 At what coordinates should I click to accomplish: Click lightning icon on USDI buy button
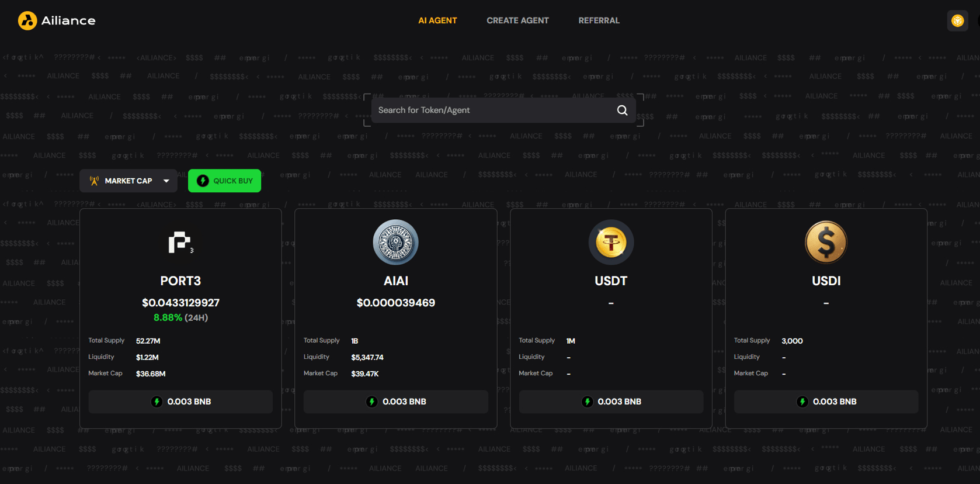tap(802, 402)
